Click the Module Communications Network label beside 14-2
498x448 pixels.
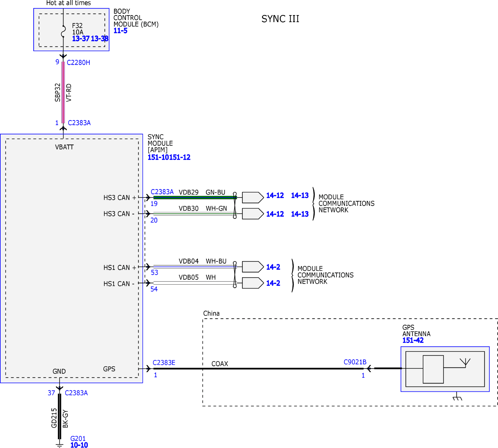coord(325,275)
